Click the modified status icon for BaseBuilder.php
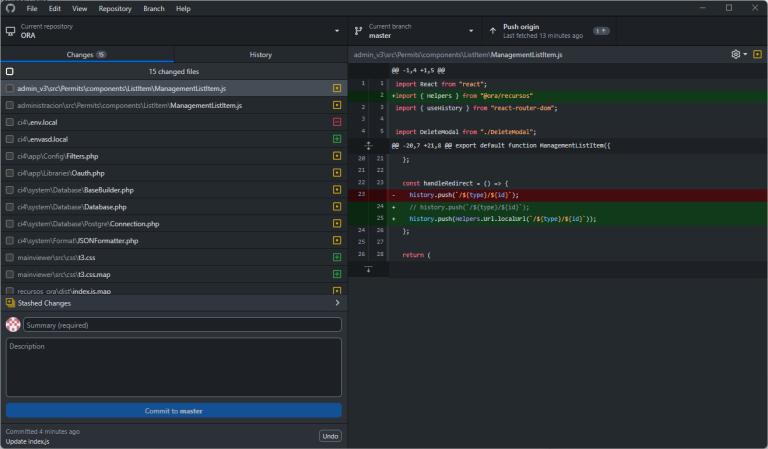Viewport: 768px width, 449px height. [337, 189]
